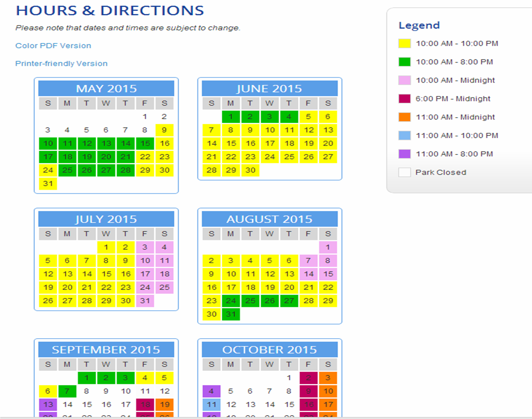Choose June 1 in the June 2015 calendar
This screenshot has height=419, width=532.
[231, 117]
